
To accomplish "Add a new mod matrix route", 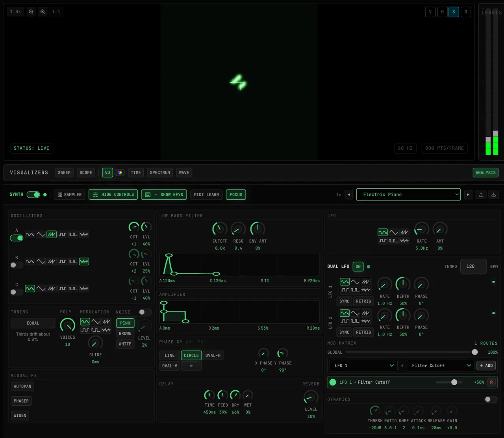I will click(x=486, y=366).
